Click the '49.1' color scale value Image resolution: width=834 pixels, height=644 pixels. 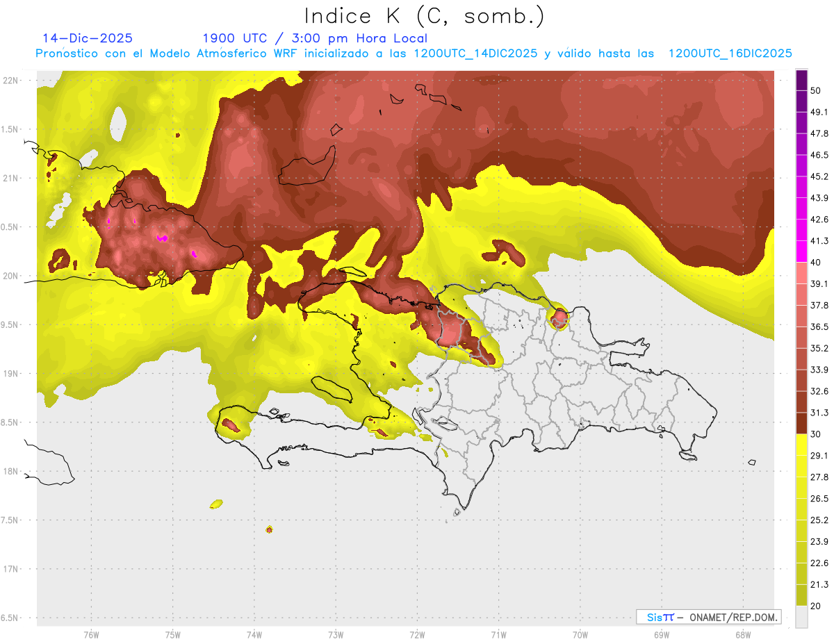point(819,112)
